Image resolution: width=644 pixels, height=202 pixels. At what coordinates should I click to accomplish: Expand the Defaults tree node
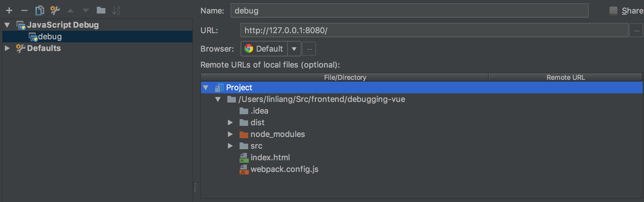tap(7, 48)
